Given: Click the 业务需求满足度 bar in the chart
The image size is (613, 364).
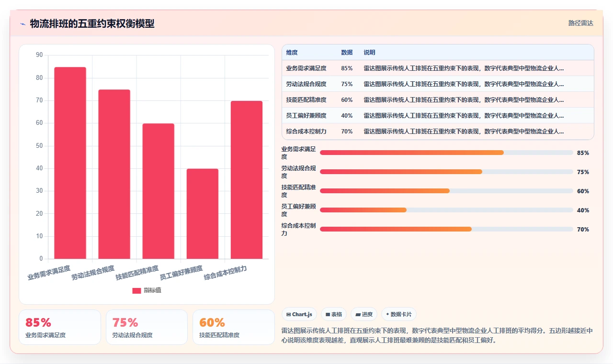Looking at the screenshot, I should tap(70, 163).
